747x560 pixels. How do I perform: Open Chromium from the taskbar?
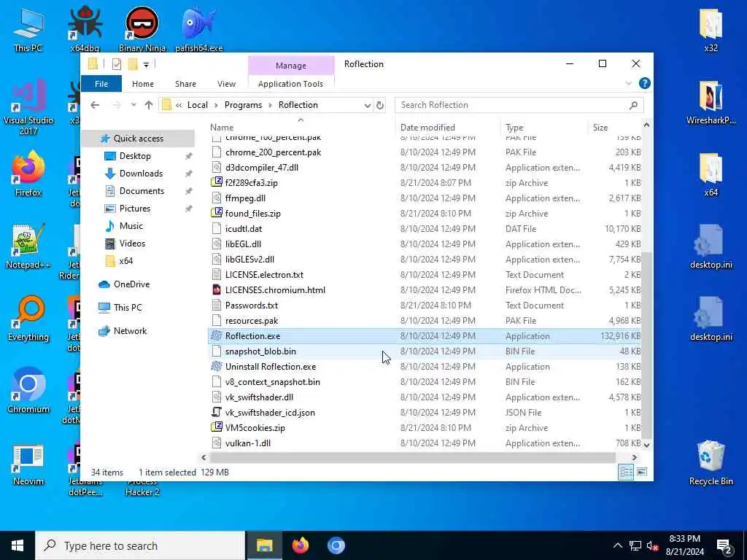[x=336, y=545]
